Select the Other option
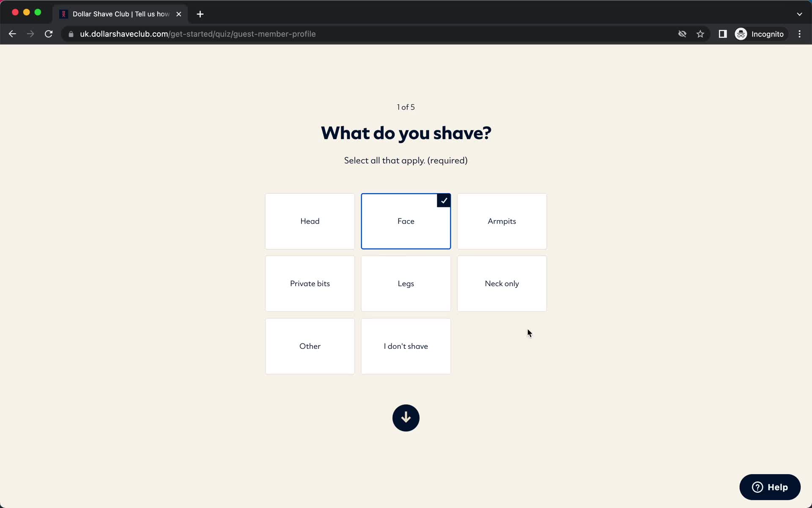This screenshot has width=812, height=508. point(310,346)
